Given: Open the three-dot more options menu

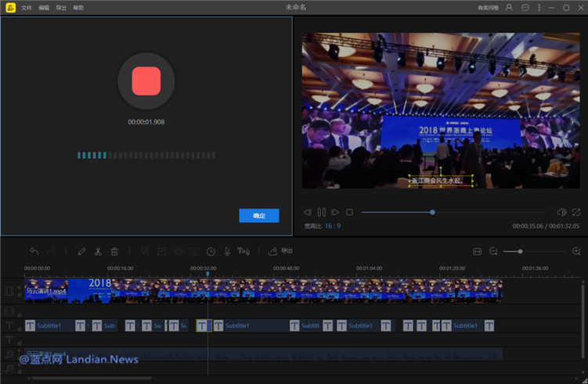Looking at the screenshot, I should point(539,7).
